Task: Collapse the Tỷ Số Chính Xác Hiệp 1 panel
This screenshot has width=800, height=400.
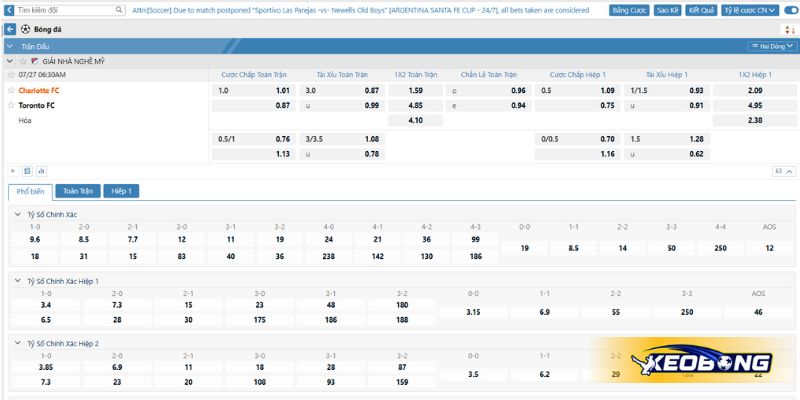Action: (18, 281)
